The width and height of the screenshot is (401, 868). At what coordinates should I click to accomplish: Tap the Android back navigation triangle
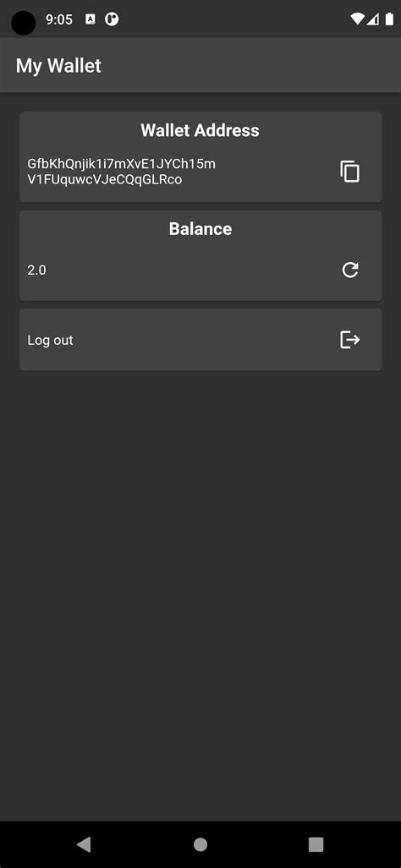[84, 844]
